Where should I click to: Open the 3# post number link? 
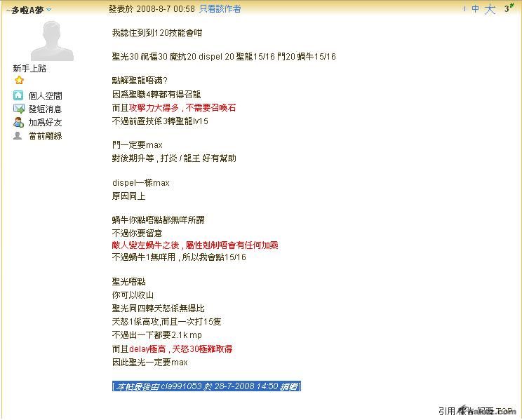click(x=509, y=8)
